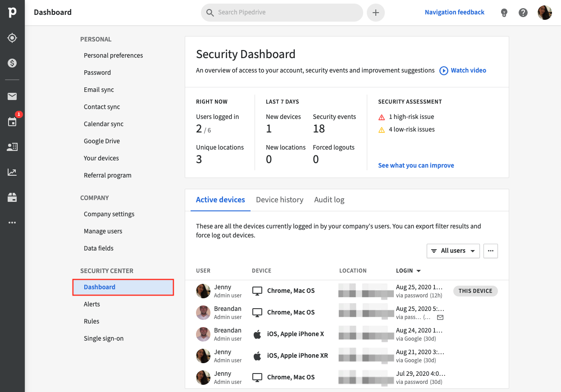Open Contact sync settings
561x392 pixels.
pos(102,107)
